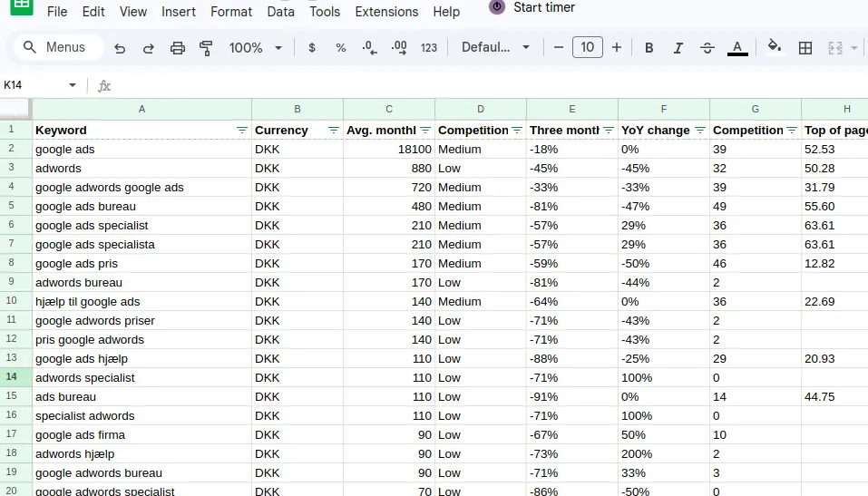868x496 pixels.
Task: Decrease decimal places icon
Action: click(x=369, y=48)
